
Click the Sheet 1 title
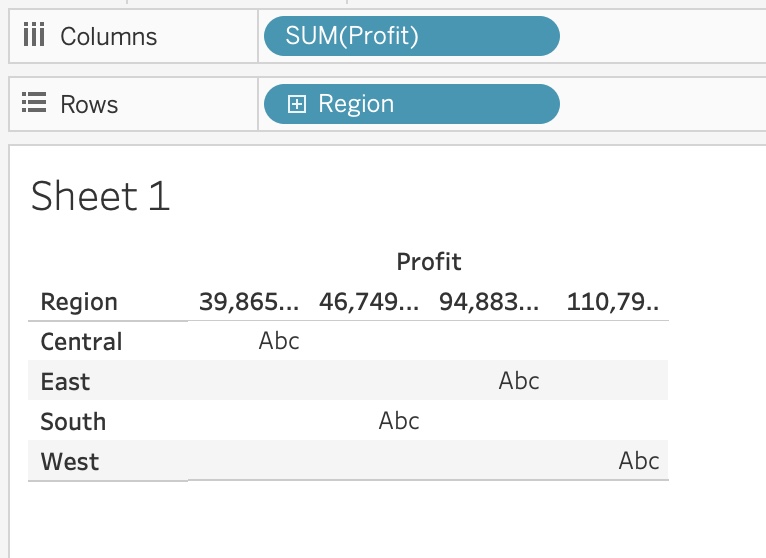pos(101,196)
